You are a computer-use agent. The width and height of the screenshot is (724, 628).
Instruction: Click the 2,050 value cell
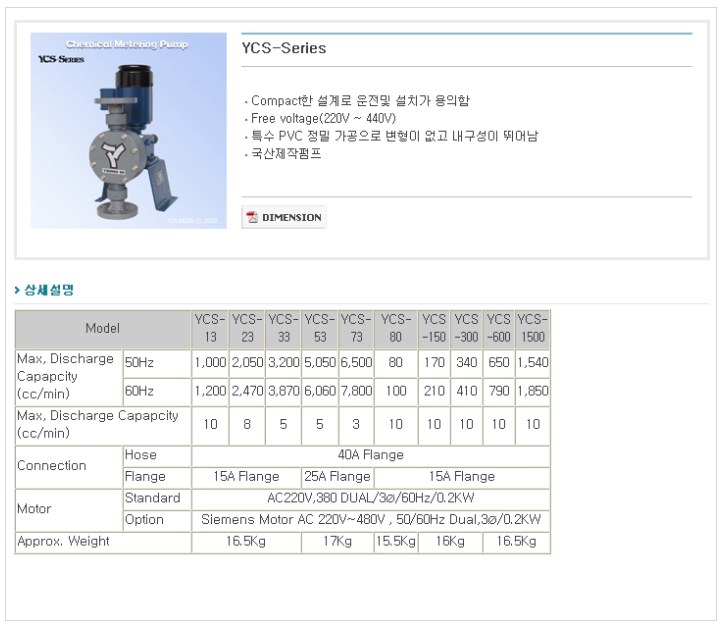click(247, 363)
